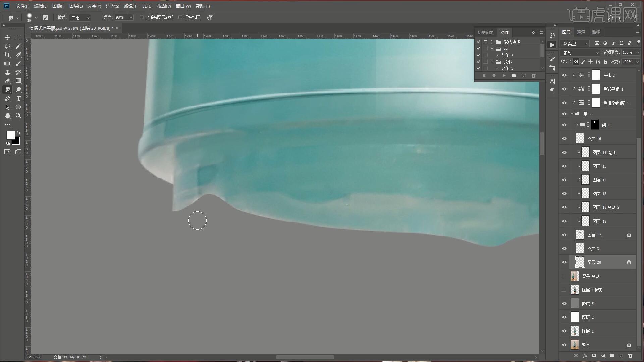Click the delete layer trash icon
The width and height of the screenshot is (644, 362).
click(x=630, y=356)
